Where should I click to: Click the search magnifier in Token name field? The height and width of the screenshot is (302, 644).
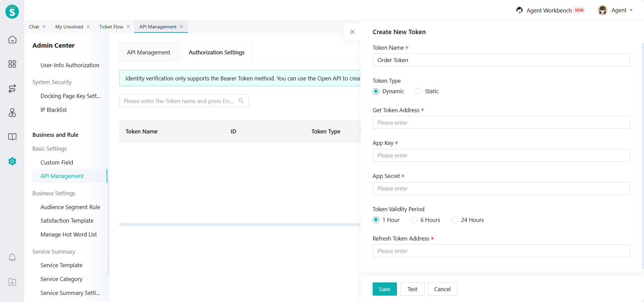(x=241, y=101)
